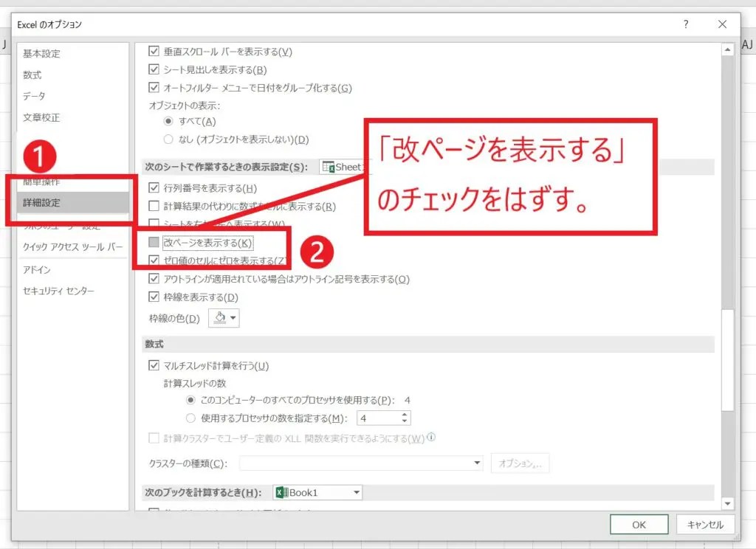Click the scrollbar down arrow
756x549 pixels.
[727, 504]
